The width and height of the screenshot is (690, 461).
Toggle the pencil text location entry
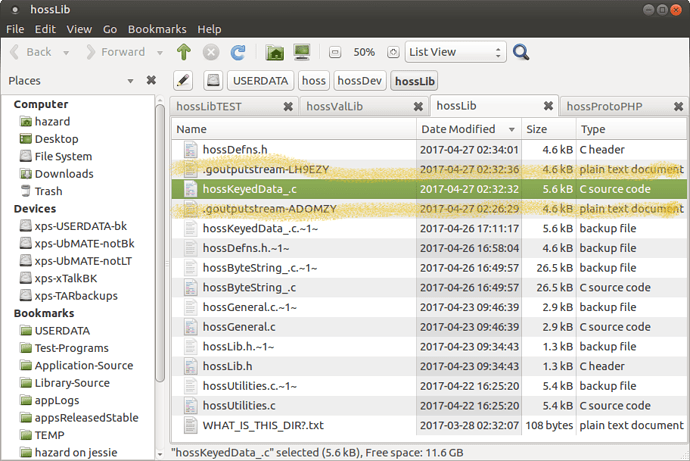pyautogui.click(x=183, y=81)
